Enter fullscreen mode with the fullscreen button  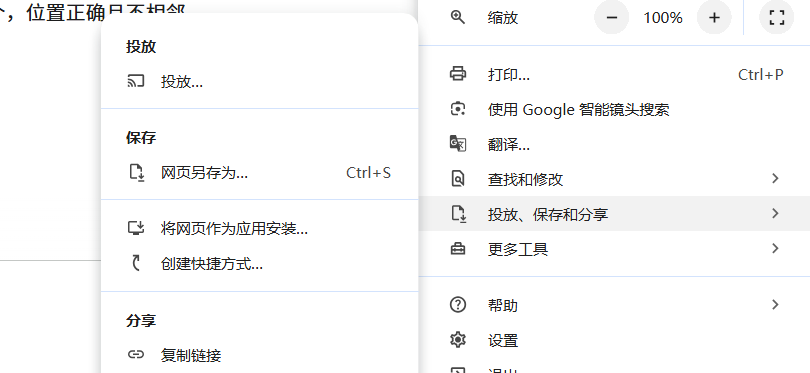pos(776,18)
